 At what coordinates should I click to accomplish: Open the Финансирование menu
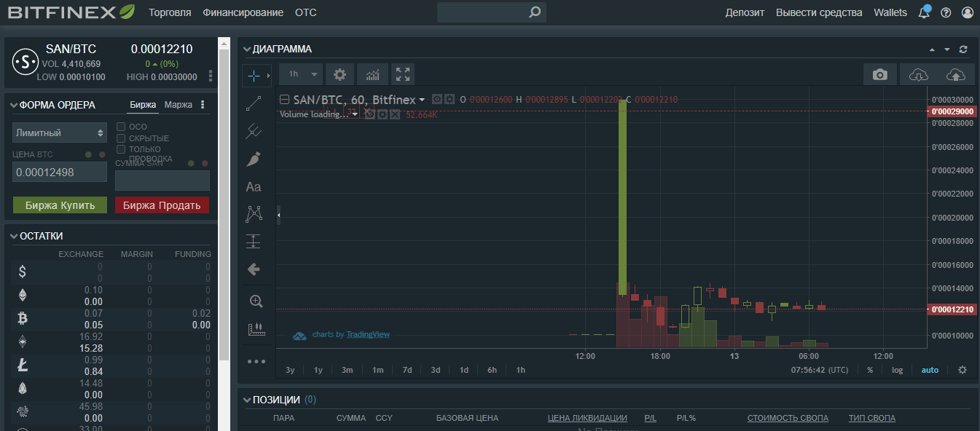243,12
